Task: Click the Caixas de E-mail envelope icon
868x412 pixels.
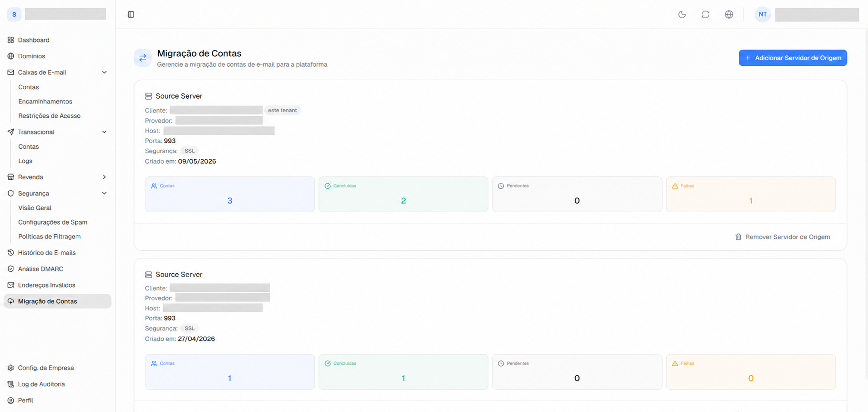Action: pos(10,72)
